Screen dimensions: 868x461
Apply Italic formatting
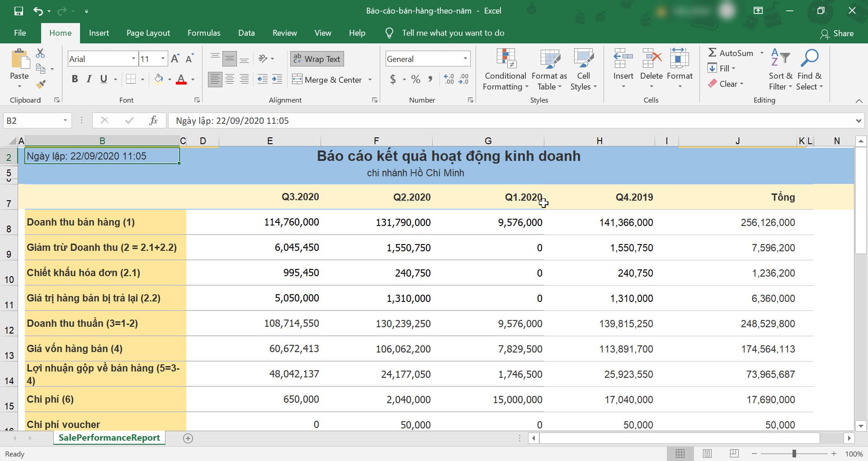(89, 79)
